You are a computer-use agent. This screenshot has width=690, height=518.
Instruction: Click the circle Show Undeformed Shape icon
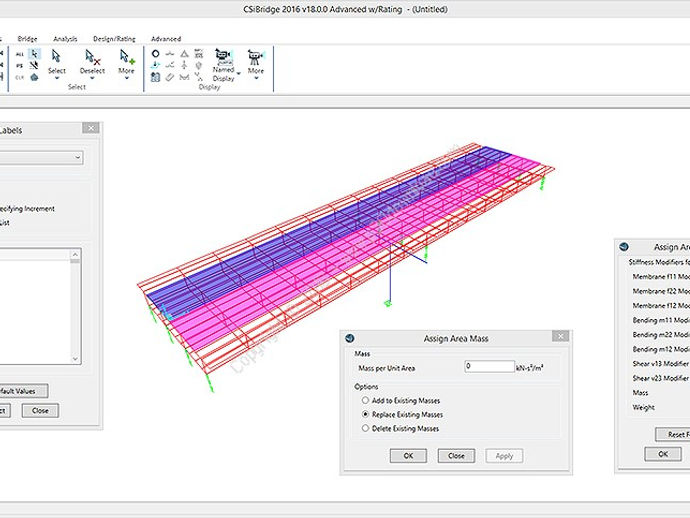pyautogui.click(x=155, y=54)
